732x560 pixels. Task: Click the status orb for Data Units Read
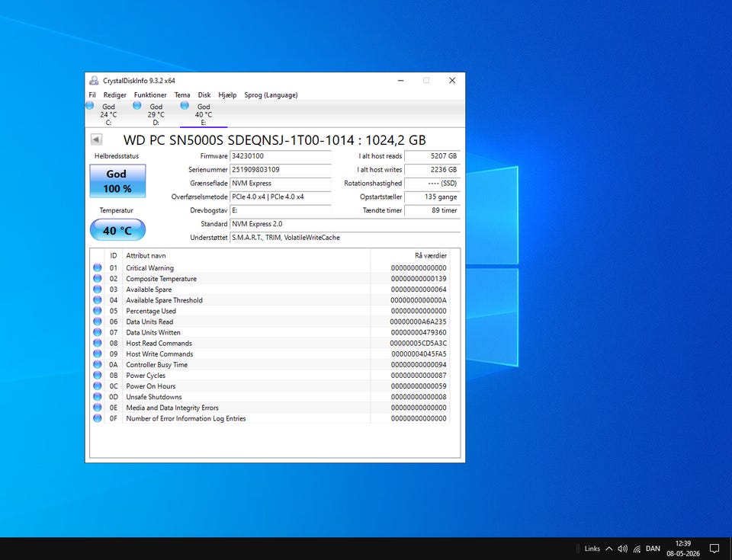click(97, 321)
